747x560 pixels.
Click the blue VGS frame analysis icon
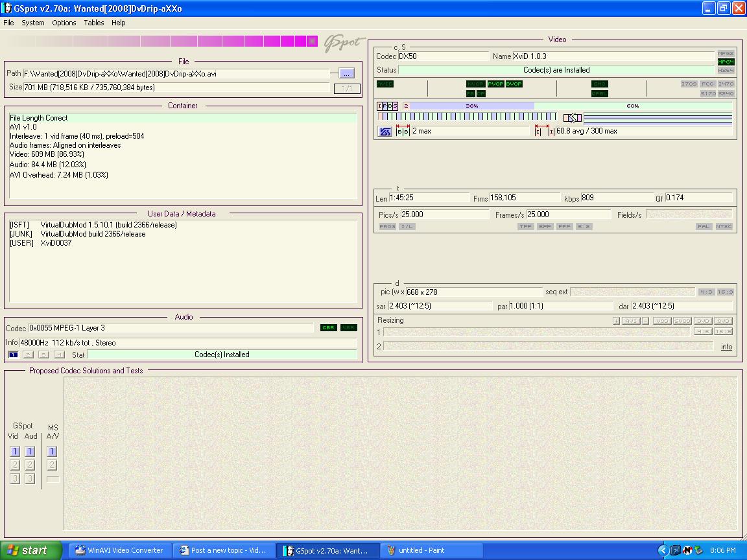click(x=385, y=132)
